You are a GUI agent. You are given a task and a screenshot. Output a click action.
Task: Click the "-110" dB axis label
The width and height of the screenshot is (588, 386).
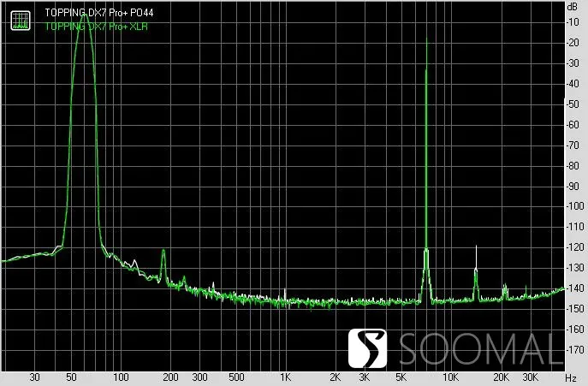click(x=575, y=227)
